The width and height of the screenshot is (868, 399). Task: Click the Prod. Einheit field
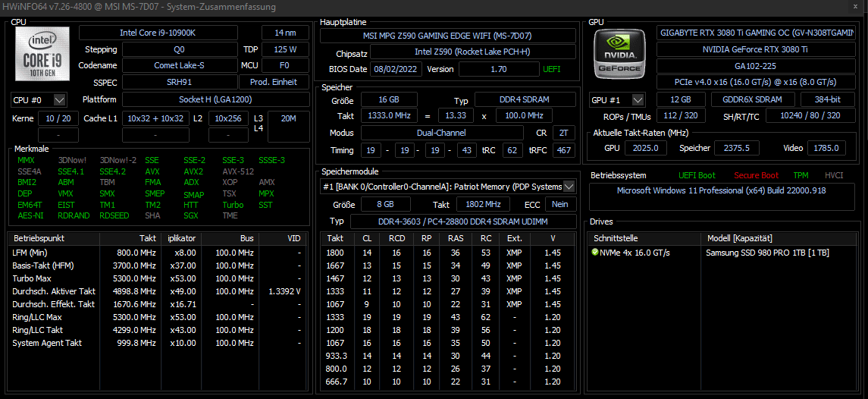(274, 82)
